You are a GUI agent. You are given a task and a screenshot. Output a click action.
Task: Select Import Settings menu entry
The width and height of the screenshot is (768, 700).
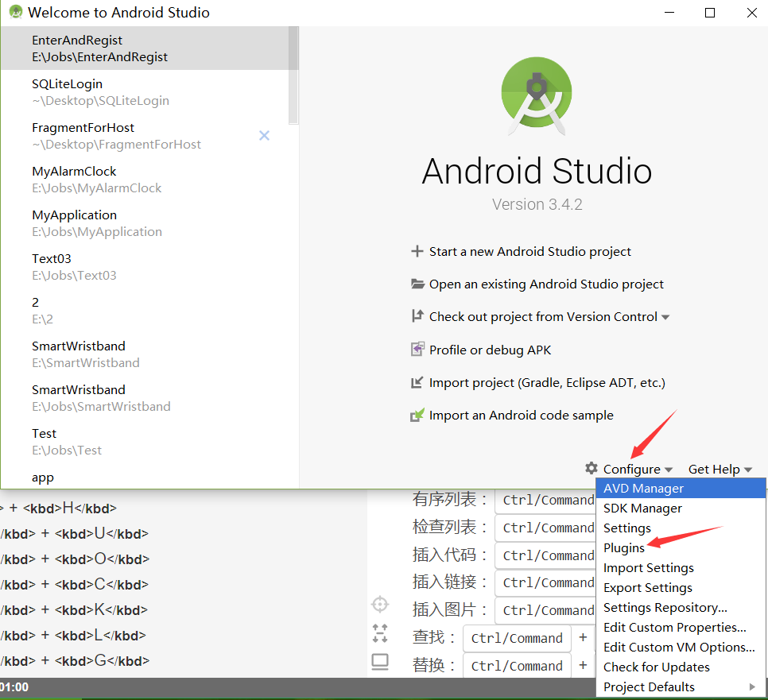(x=681, y=568)
